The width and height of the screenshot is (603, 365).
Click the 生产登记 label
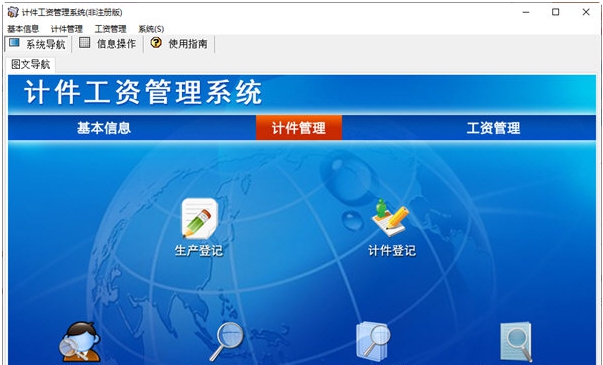(199, 251)
